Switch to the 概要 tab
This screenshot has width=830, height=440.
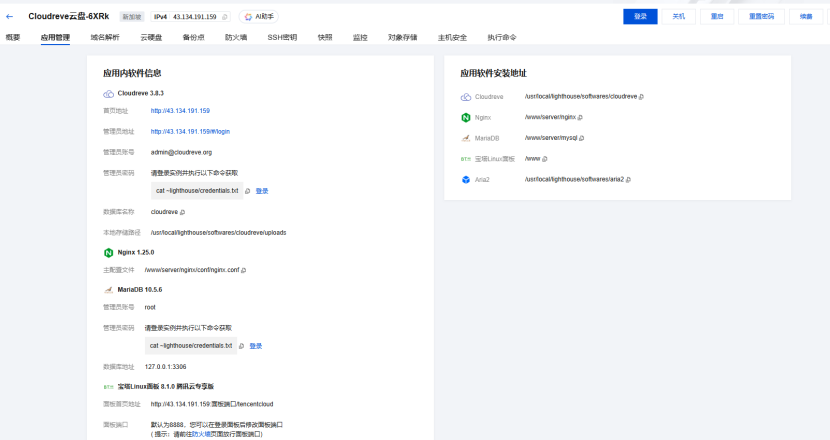(13, 38)
